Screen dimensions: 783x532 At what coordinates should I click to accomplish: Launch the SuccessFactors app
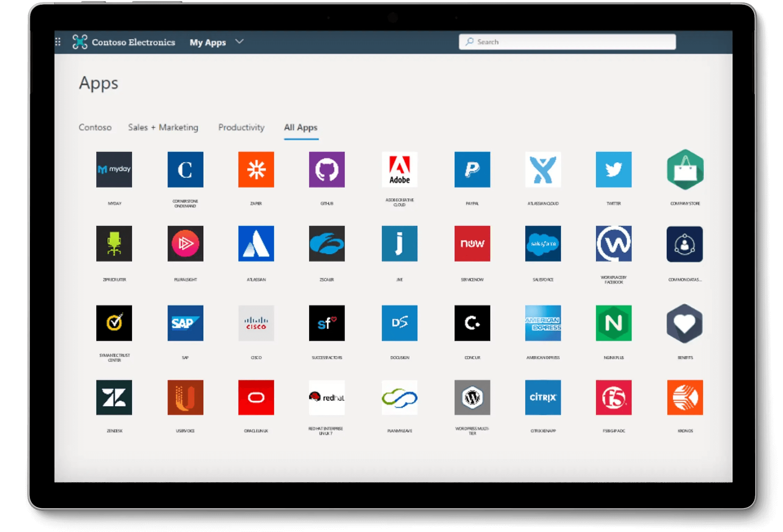(327, 323)
